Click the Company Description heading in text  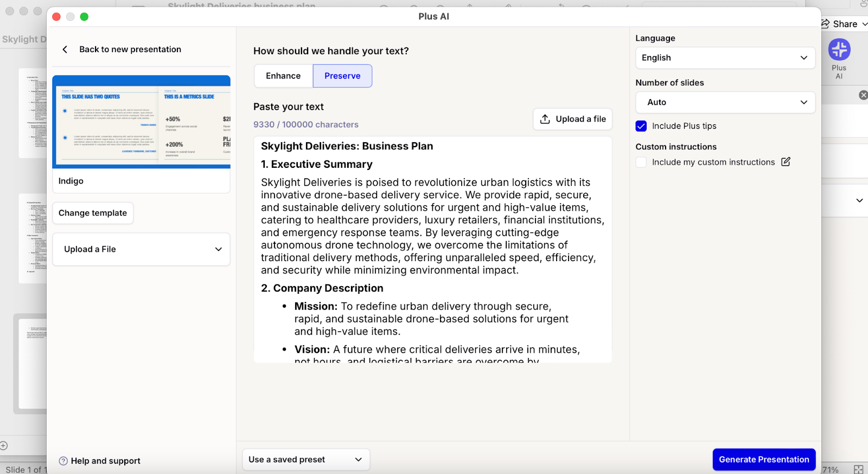[322, 288]
